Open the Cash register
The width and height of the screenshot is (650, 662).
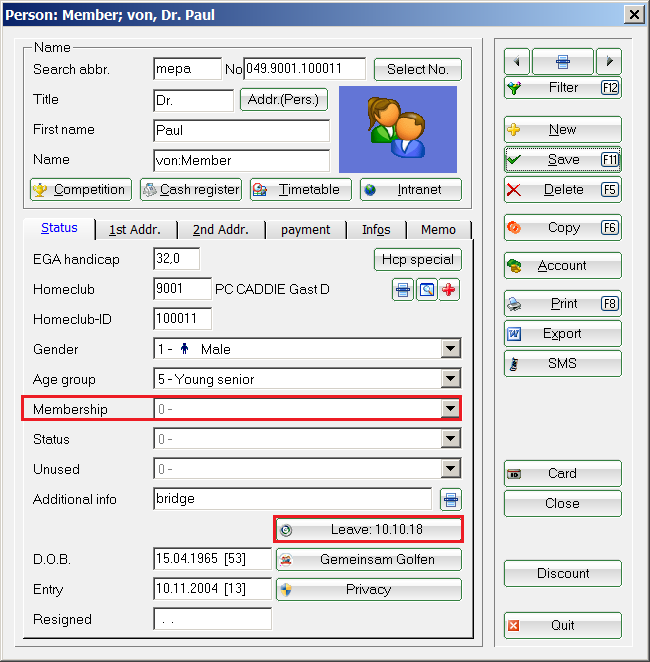pos(191,190)
